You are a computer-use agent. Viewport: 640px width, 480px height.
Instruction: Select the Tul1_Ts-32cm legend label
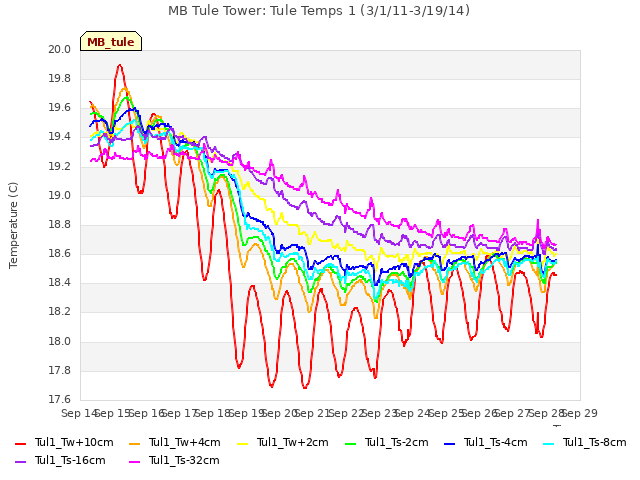click(x=184, y=460)
